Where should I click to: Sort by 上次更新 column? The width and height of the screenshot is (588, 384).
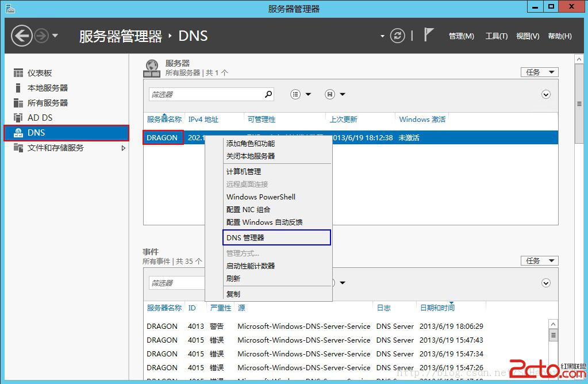(343, 119)
